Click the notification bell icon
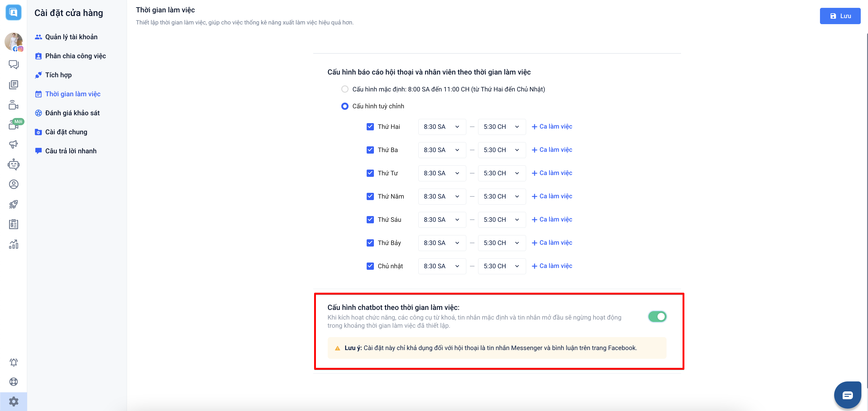 pos(14,362)
